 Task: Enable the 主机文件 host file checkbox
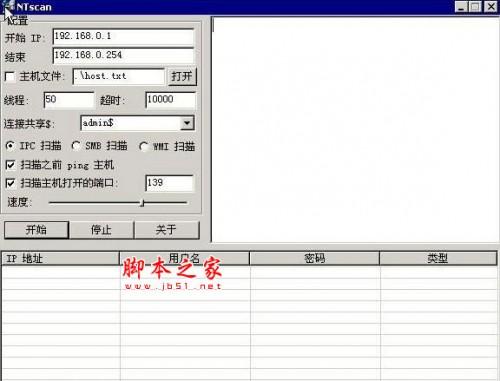point(10,76)
